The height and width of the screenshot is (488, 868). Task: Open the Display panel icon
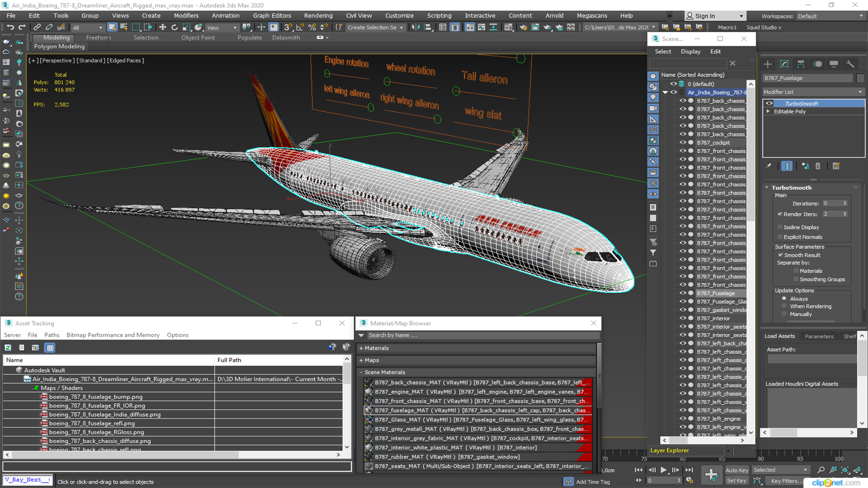click(x=834, y=64)
